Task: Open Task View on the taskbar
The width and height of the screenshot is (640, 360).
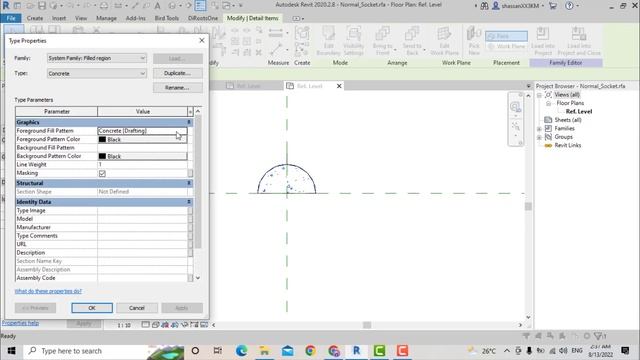Action: tap(218, 351)
